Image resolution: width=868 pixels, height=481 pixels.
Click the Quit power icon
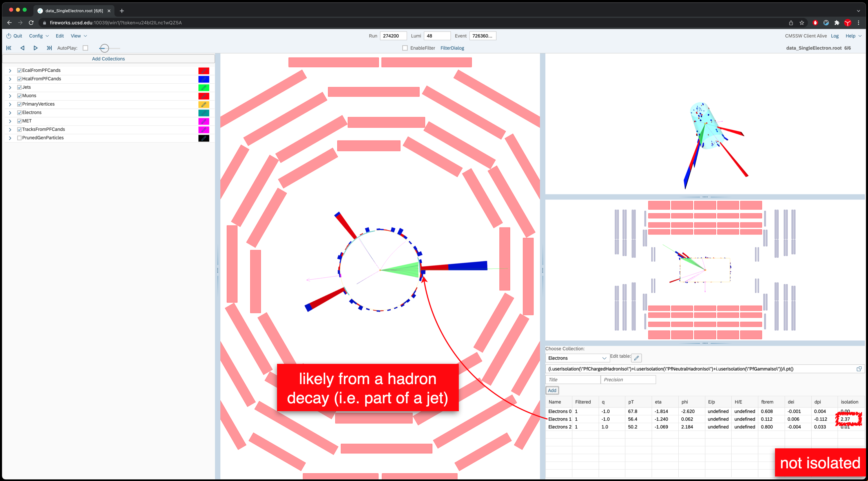coord(9,36)
